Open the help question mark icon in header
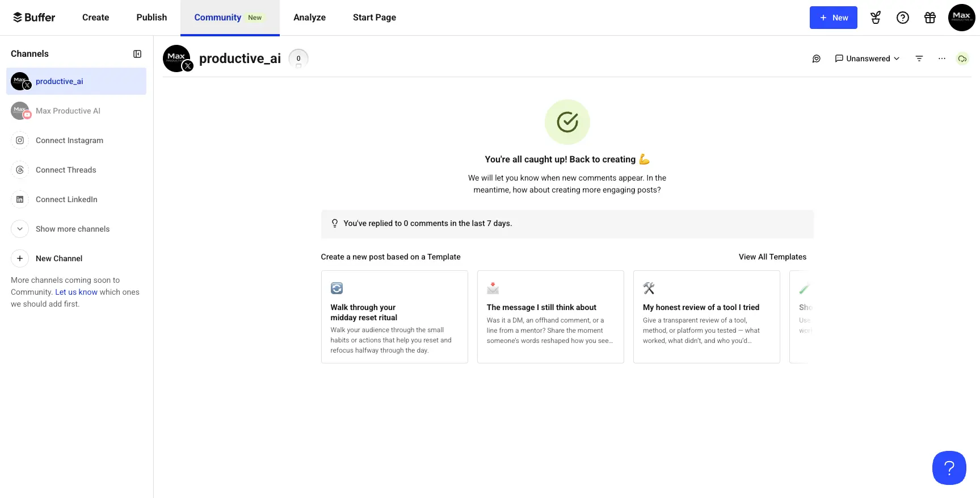This screenshot has width=980, height=498. (903, 18)
